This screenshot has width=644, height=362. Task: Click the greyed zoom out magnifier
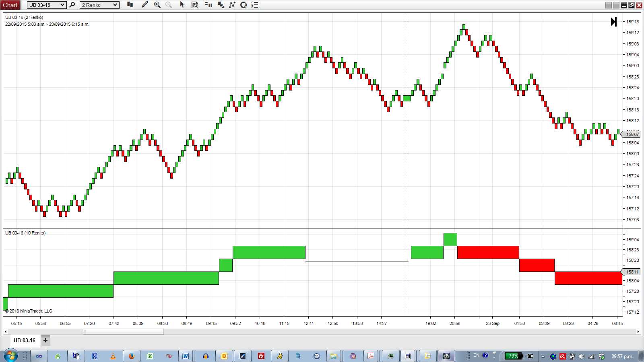pos(169,5)
